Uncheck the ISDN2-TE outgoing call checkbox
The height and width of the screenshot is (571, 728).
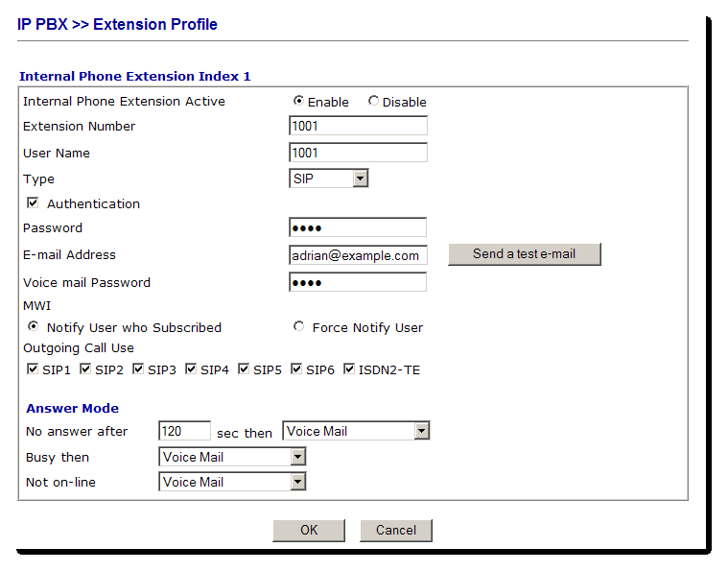[x=349, y=369]
